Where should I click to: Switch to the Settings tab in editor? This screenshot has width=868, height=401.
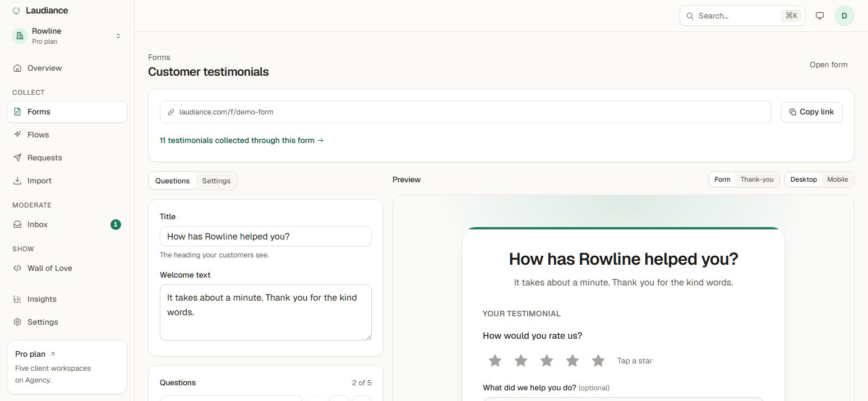216,181
